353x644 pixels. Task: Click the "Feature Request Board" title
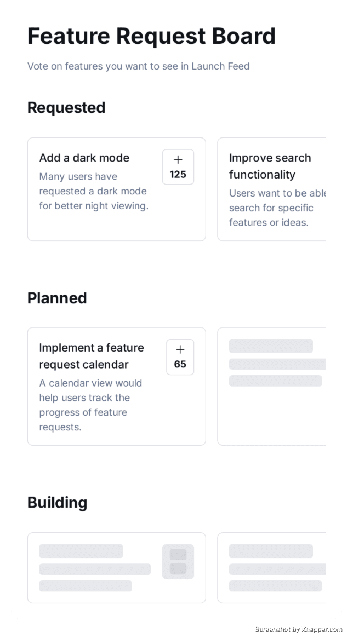coord(151,36)
